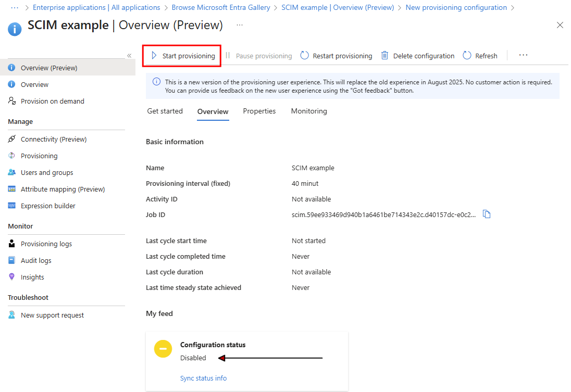This screenshot has width=571, height=392.
Task: Open Attribute mapping (Preview) page
Action: click(63, 189)
